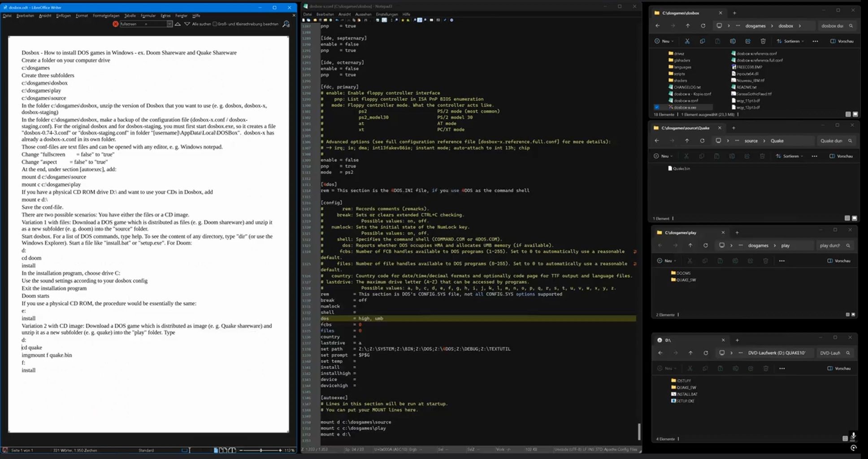Viewport: 868px width, 459px height.
Task: Cut selected file in dosbox Explorer window
Action: point(687,41)
